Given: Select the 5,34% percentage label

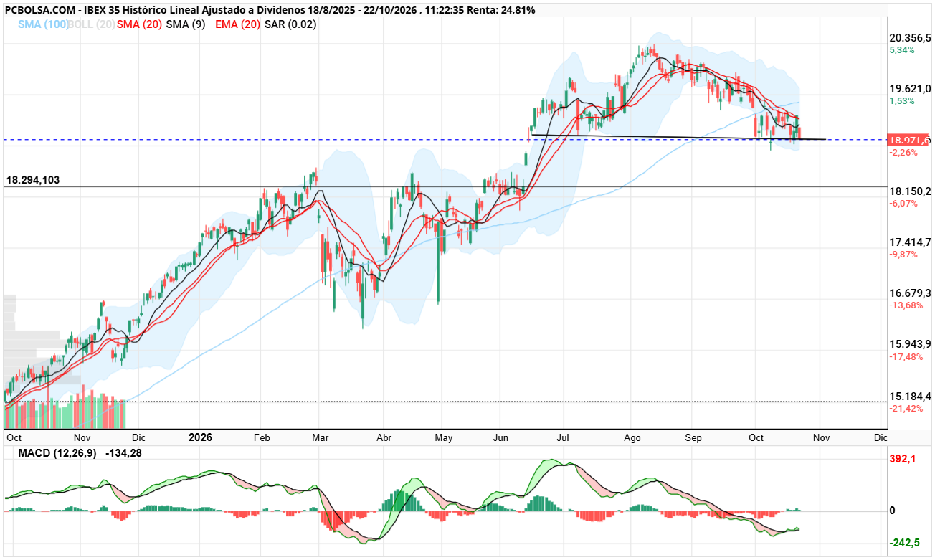Looking at the screenshot, I should click(902, 50).
